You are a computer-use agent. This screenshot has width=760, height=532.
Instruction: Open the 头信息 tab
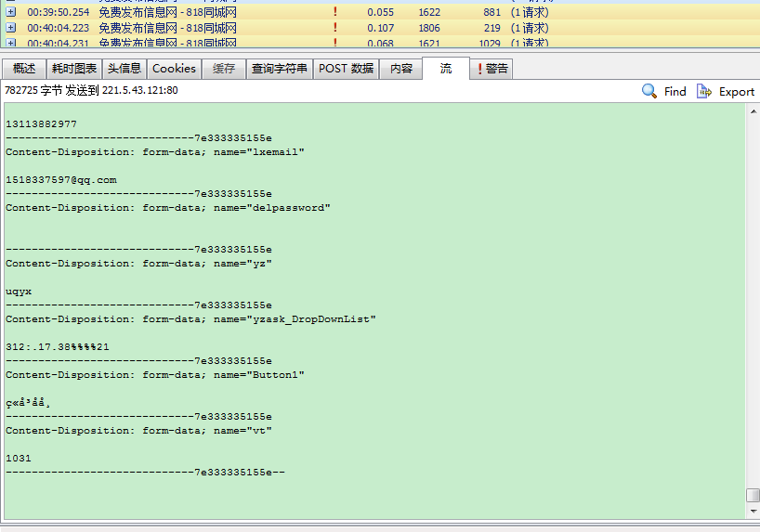coord(124,69)
